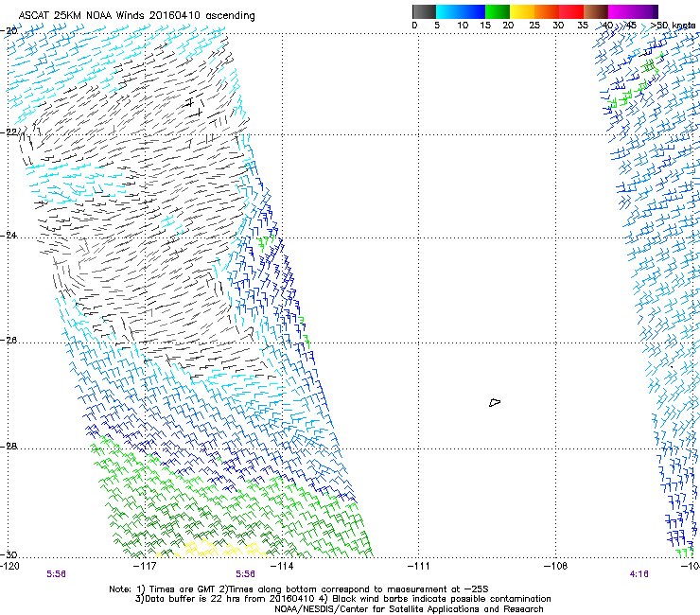
Task: Pick the red 30–35 knots legend segment
Action: coord(571,11)
